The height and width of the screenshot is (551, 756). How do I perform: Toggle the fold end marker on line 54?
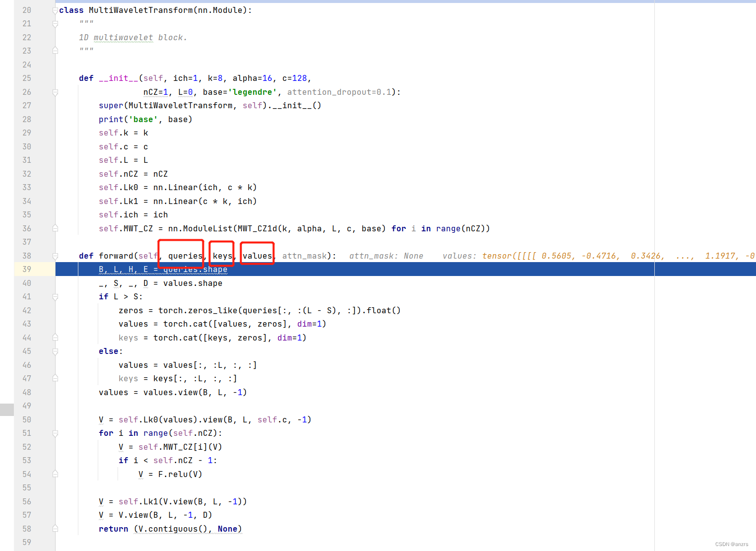click(55, 475)
